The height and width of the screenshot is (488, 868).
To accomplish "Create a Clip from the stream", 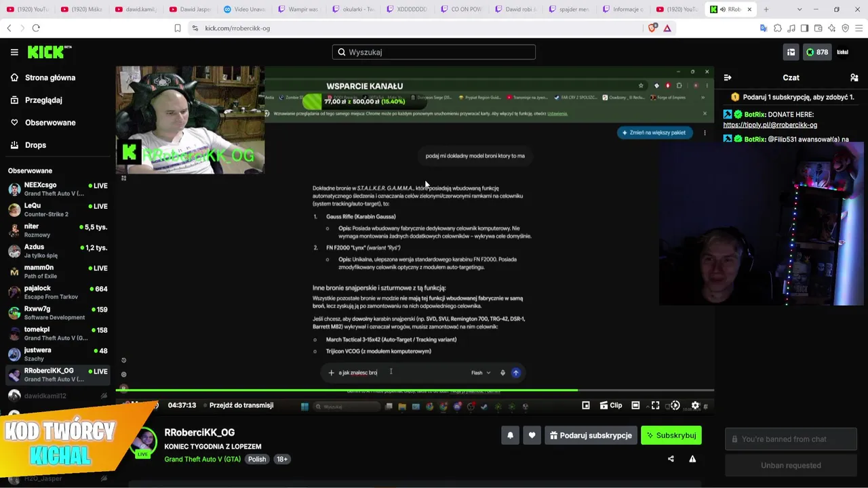I will 611,405.
